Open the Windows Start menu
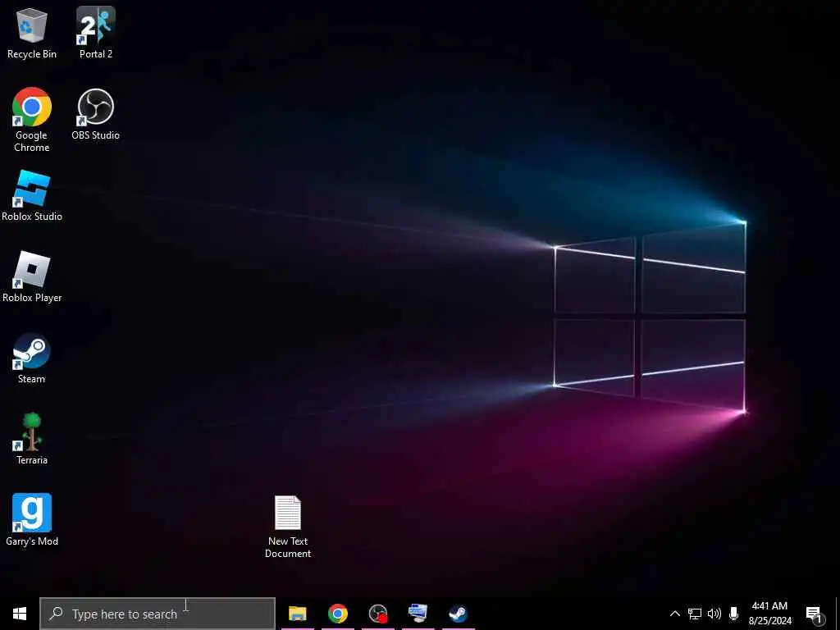The width and height of the screenshot is (840, 630). tap(20, 614)
